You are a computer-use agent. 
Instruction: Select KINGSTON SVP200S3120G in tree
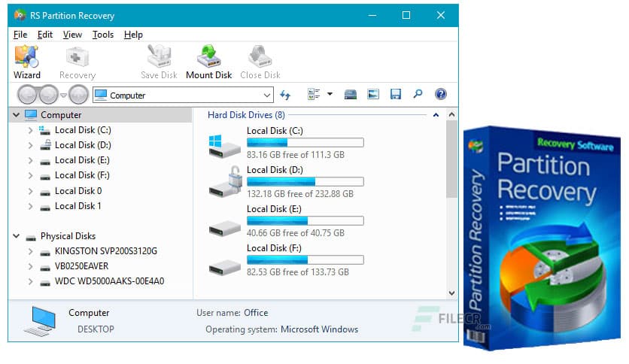tap(106, 251)
